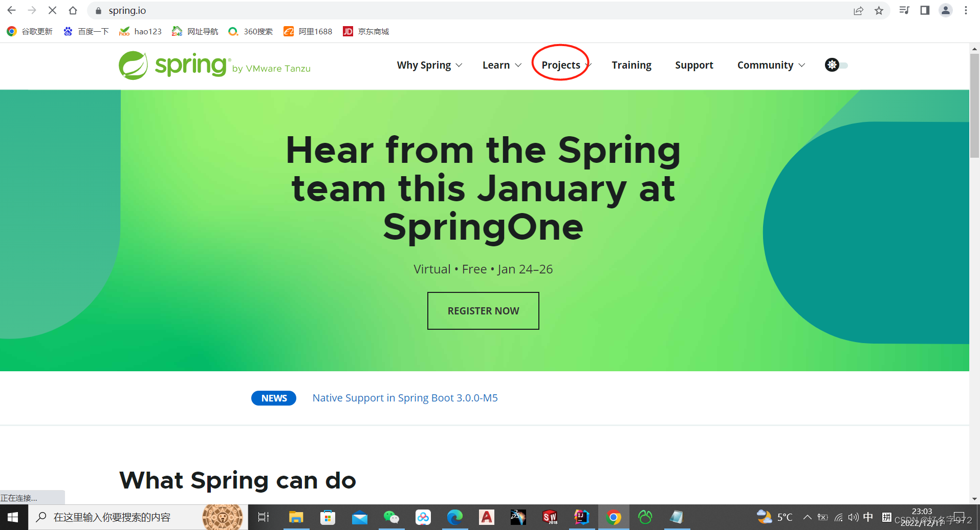Switch to Chrome on the taskbar
This screenshot has height=530, width=980.
pos(614,517)
